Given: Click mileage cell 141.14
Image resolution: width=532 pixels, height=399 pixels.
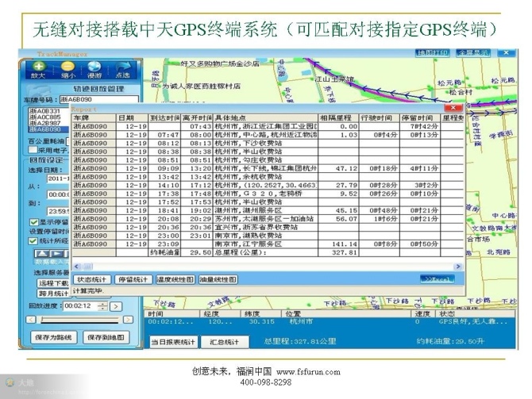Looking at the screenshot, I should coord(345,244).
